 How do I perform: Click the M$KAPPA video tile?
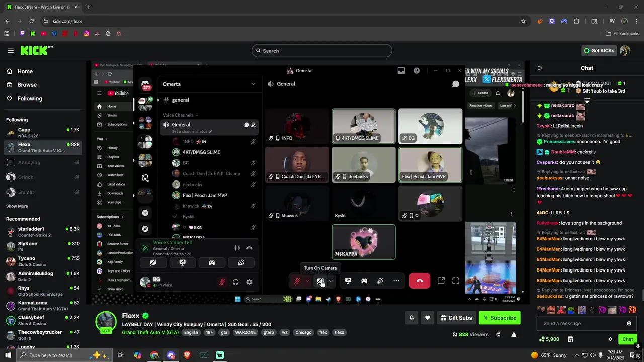(x=364, y=242)
